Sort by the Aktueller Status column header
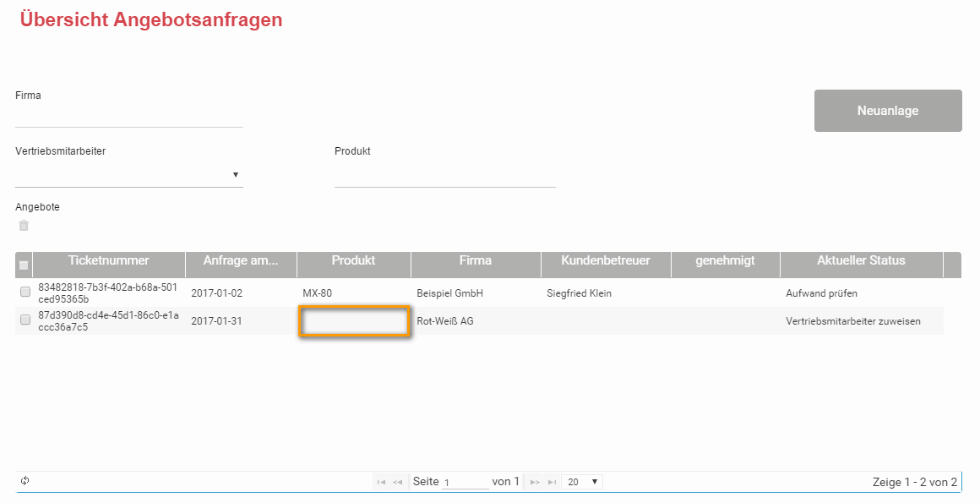 [x=860, y=261]
